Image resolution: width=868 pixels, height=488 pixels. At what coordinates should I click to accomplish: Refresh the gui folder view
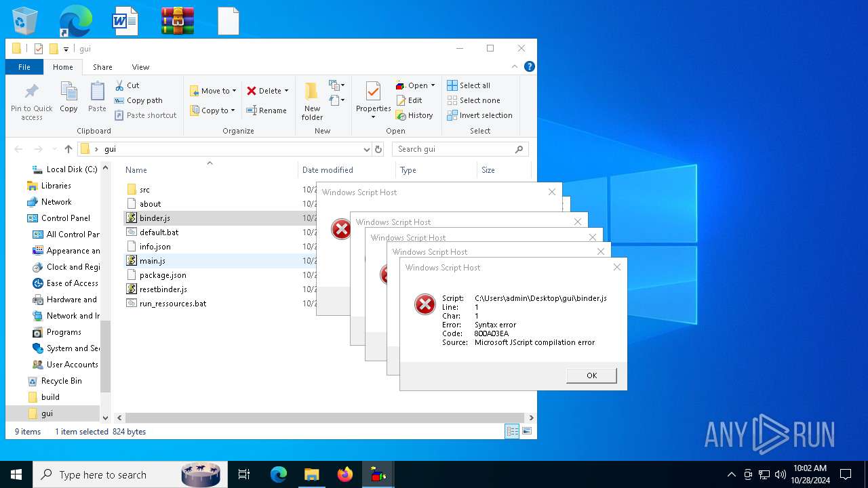click(x=378, y=149)
